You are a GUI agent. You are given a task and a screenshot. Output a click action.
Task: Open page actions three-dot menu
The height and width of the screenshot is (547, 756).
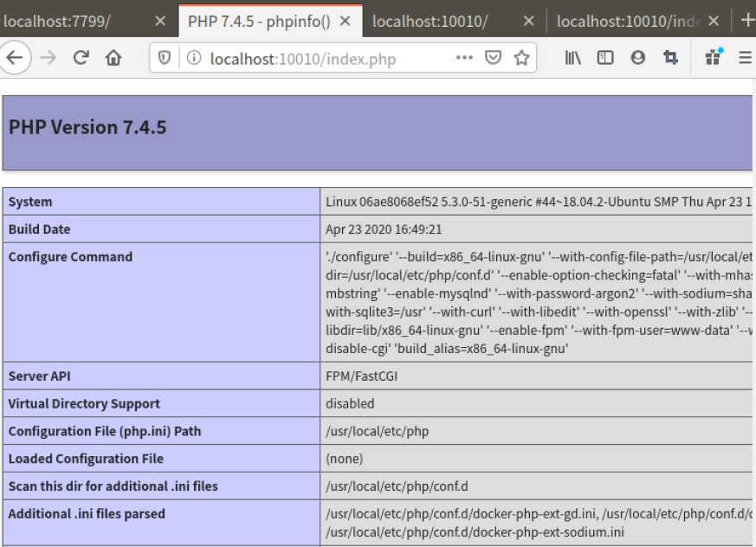tap(464, 58)
